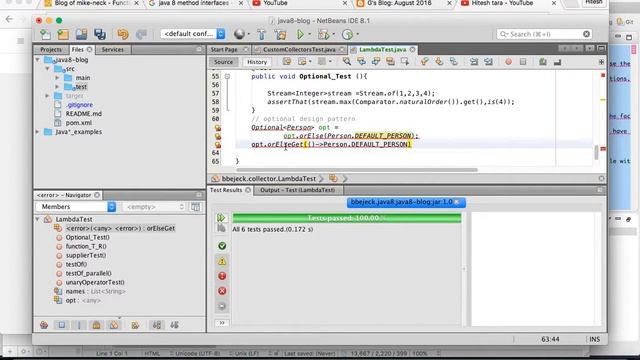Click the Rerun tests icon in Test Results
Image resolution: width=640 pixels, height=360 pixels.
(221, 218)
